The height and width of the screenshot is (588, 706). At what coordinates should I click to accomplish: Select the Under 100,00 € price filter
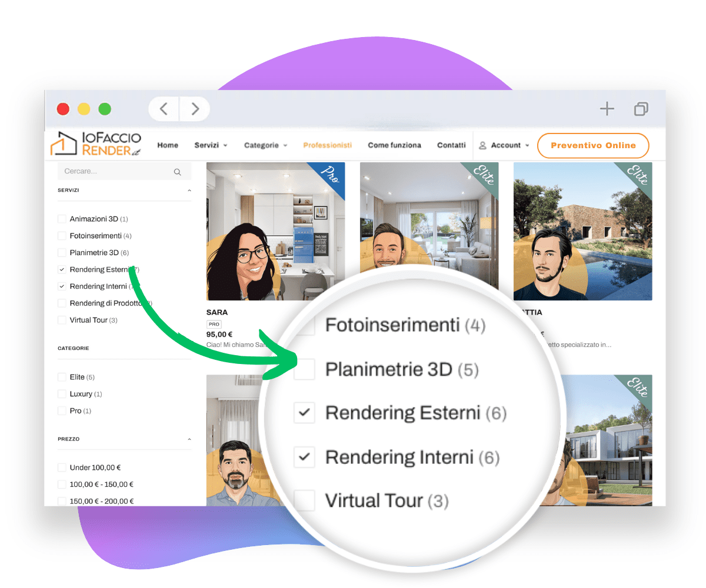point(62,467)
